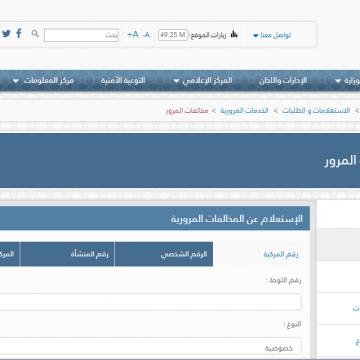Decrease font size with -A
This screenshot has width=360, height=360.
tap(146, 35)
